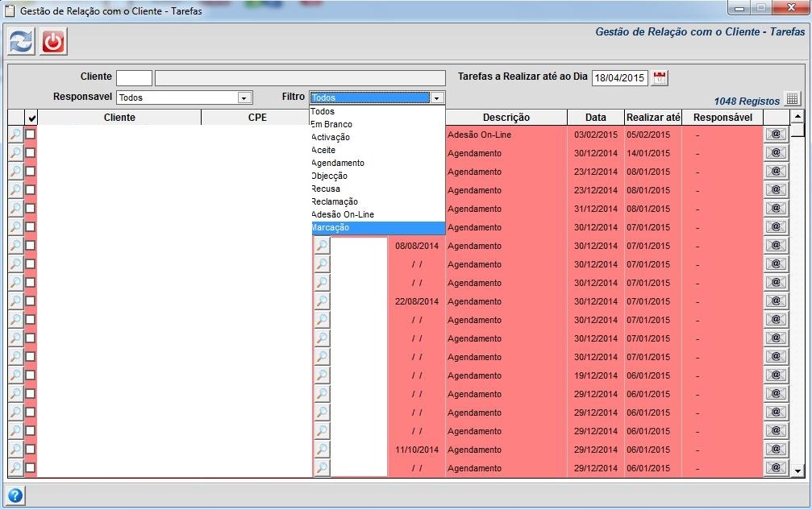This screenshot has width=812, height=510.
Task: Click the blue help question mark icon
Action: point(15,495)
